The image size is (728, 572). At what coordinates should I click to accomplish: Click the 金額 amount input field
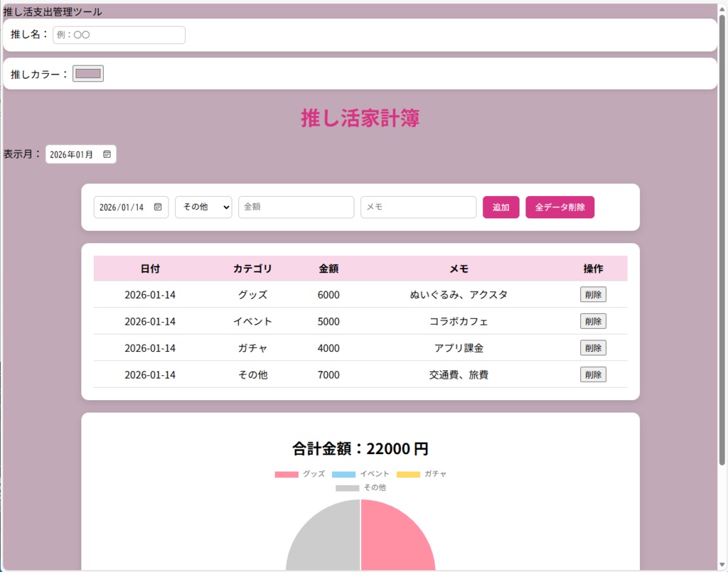(x=296, y=207)
